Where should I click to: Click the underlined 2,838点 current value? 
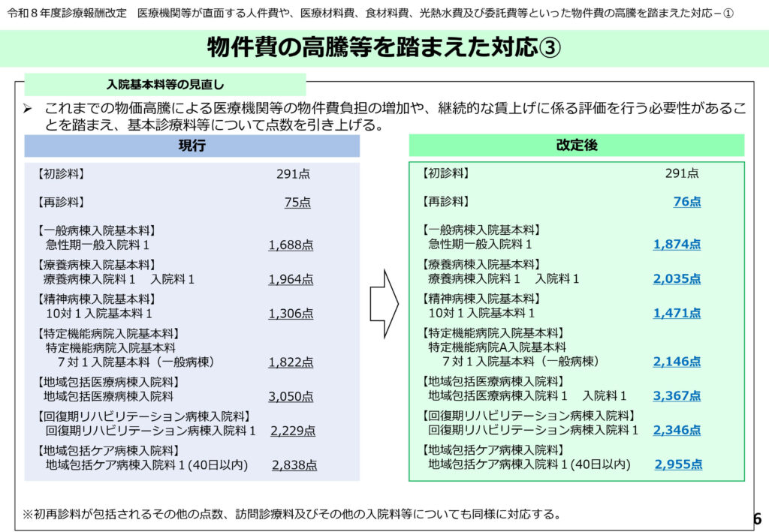click(294, 465)
